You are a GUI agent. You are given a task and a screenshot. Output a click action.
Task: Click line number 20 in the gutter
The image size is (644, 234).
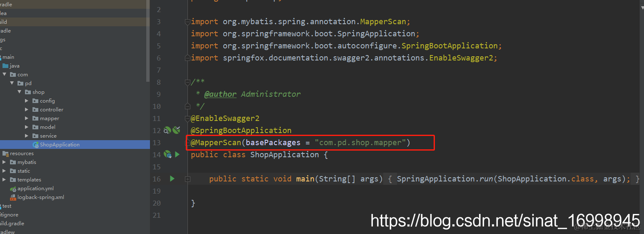[x=156, y=203]
